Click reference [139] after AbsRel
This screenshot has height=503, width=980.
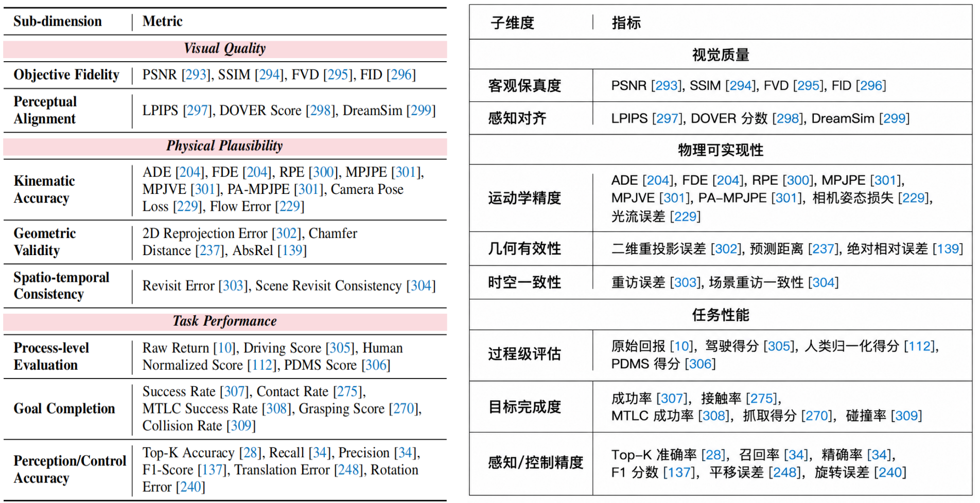292,250
